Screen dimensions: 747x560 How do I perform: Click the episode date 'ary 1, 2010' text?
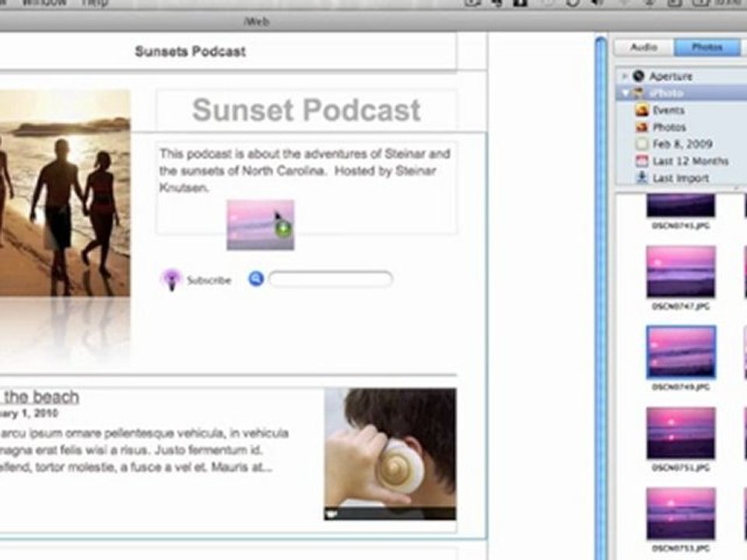29,413
